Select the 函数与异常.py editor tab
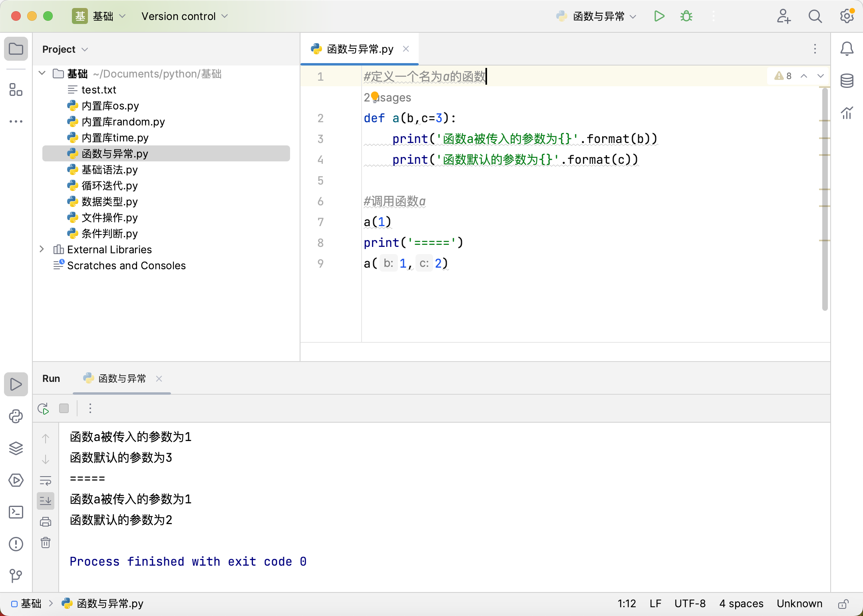This screenshot has height=616, width=863. (x=360, y=49)
